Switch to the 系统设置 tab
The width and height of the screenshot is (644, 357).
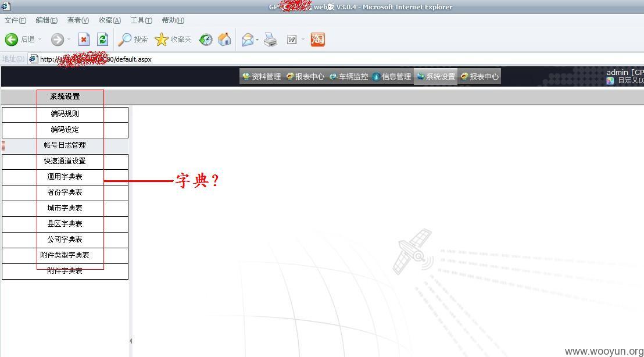coord(436,76)
